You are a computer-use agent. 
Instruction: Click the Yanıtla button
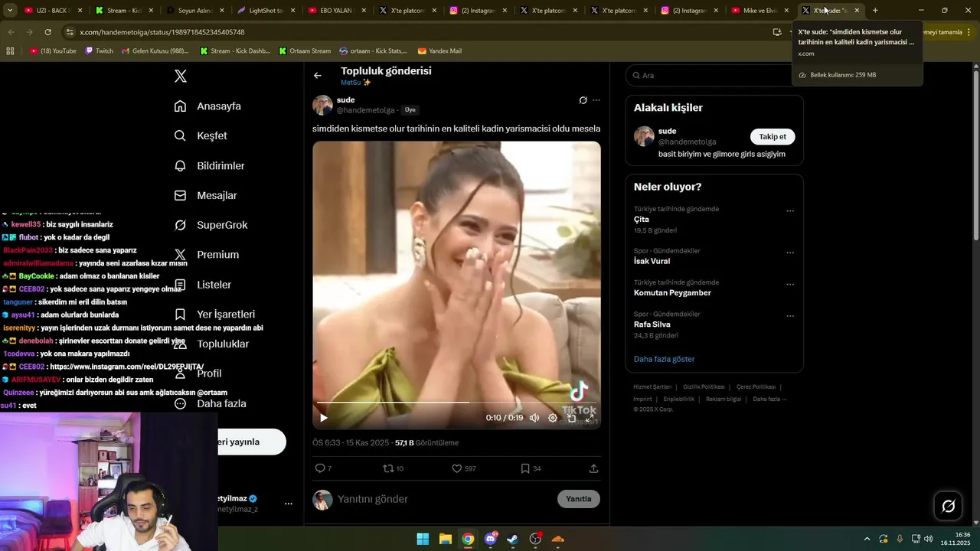point(579,499)
